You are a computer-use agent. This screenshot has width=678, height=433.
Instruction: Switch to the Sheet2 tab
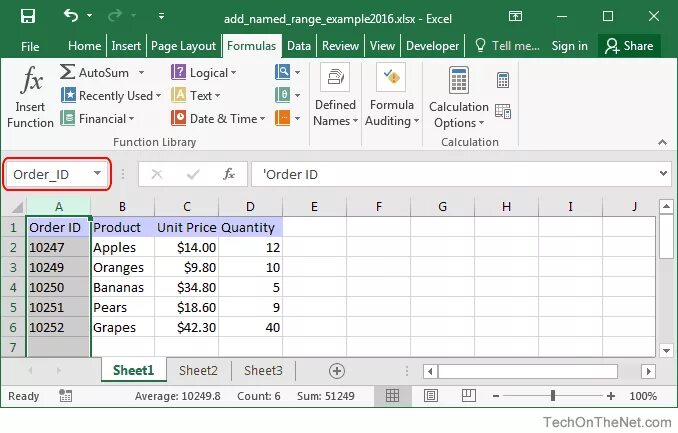click(198, 371)
